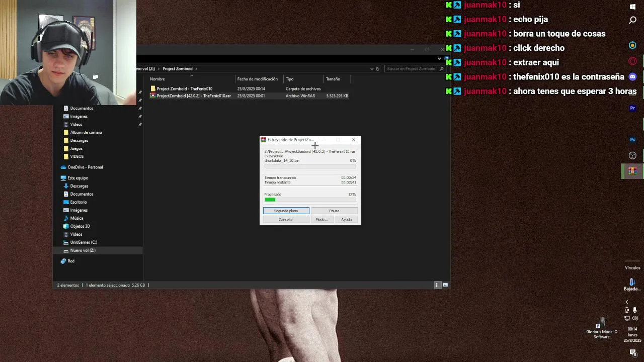Switch Explorer to details view icon
This screenshot has width=644, height=362.
point(437,285)
